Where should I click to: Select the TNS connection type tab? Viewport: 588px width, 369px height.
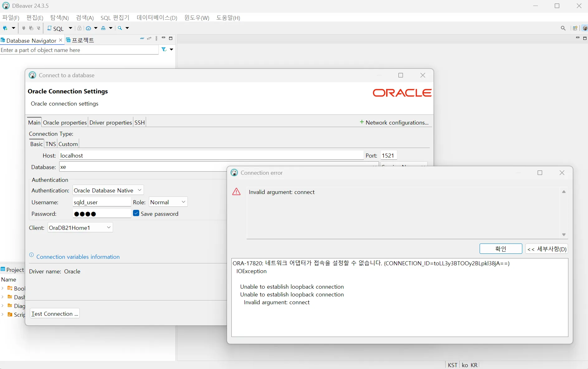(51, 144)
